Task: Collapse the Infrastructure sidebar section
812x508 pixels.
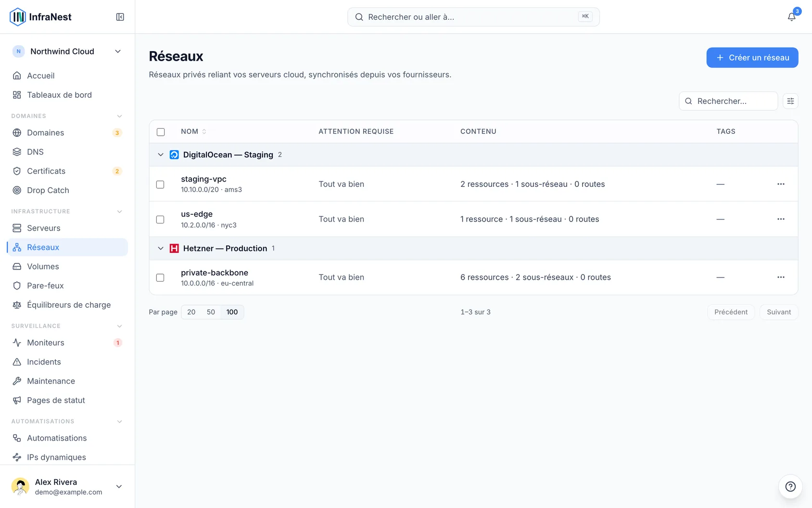Action: [120, 211]
